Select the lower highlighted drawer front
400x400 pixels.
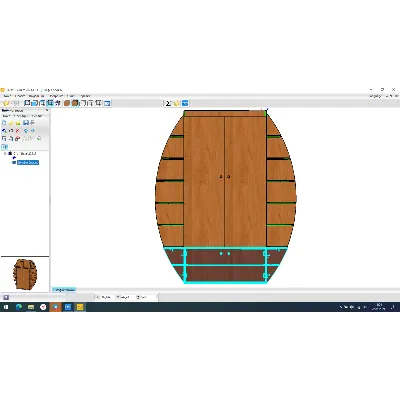click(x=225, y=274)
